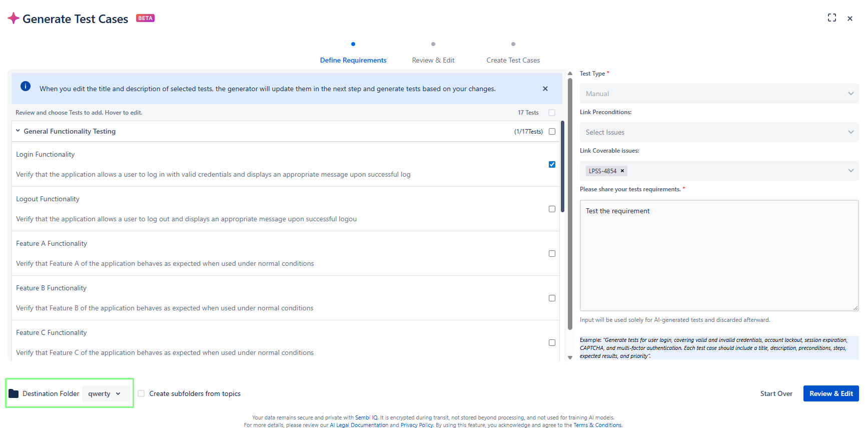Screen dimensions: 868x428
Task: Select all General Functionality Testing tests
Action: point(552,131)
